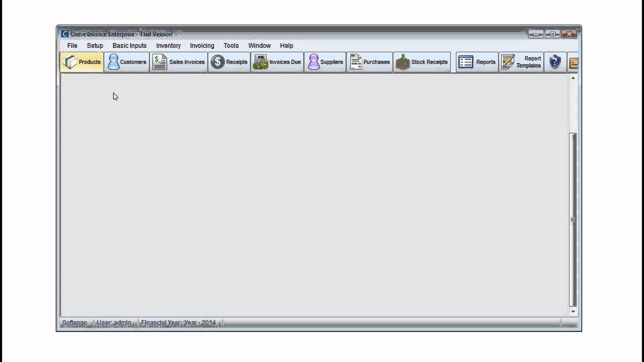Open the Customers toolbar button
Image resolution: width=644 pixels, height=362 pixels.
(x=127, y=62)
